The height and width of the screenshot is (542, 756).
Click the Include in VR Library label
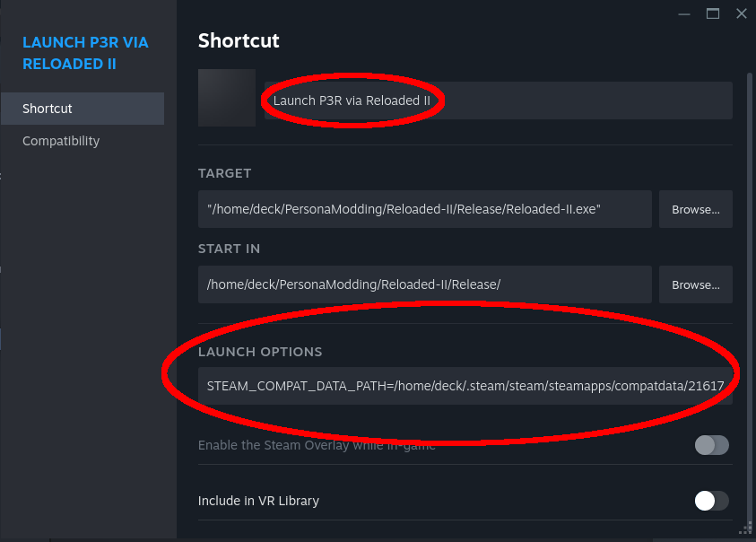258,501
